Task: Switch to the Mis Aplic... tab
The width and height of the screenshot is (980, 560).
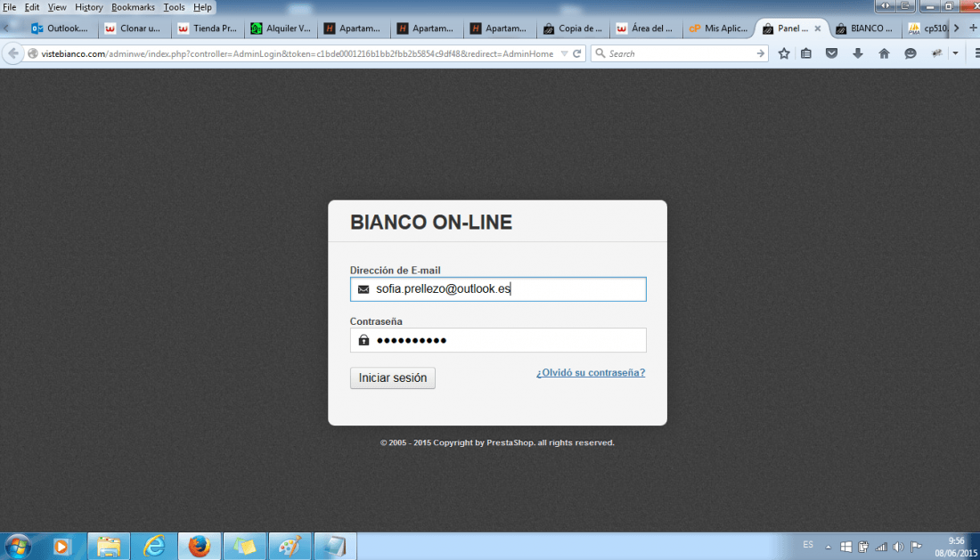Action: click(x=719, y=28)
